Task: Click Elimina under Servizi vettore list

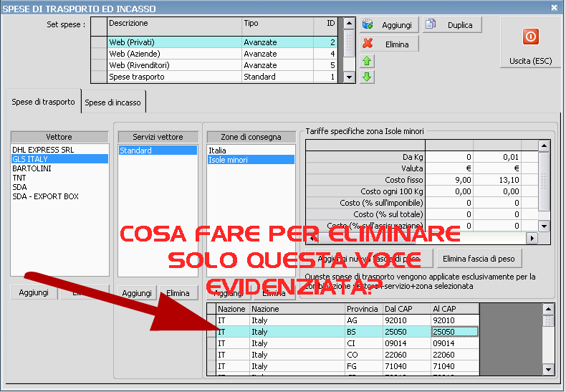Action: (178, 292)
